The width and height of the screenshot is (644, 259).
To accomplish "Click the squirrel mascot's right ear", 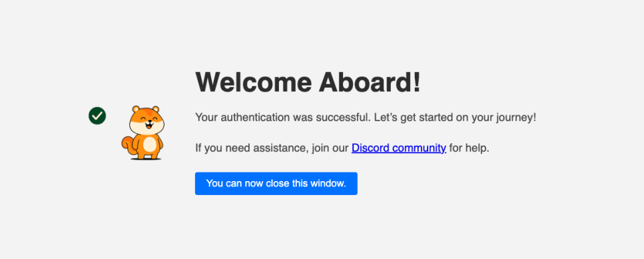I will (155, 109).
